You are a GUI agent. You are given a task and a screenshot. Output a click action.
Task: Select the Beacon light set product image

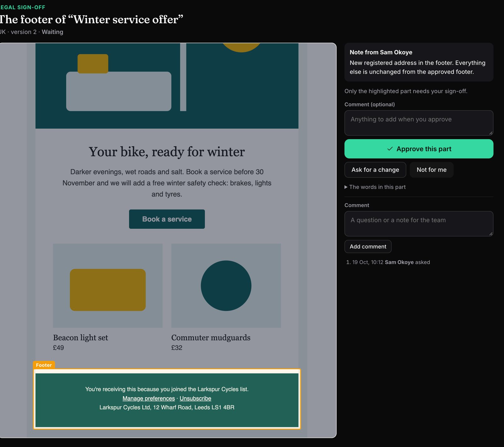click(x=108, y=286)
